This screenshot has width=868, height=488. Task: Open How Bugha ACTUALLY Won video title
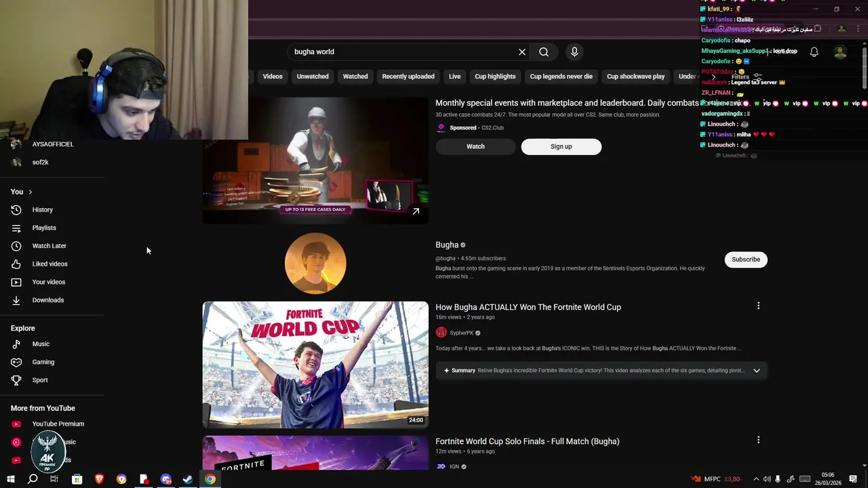528,307
